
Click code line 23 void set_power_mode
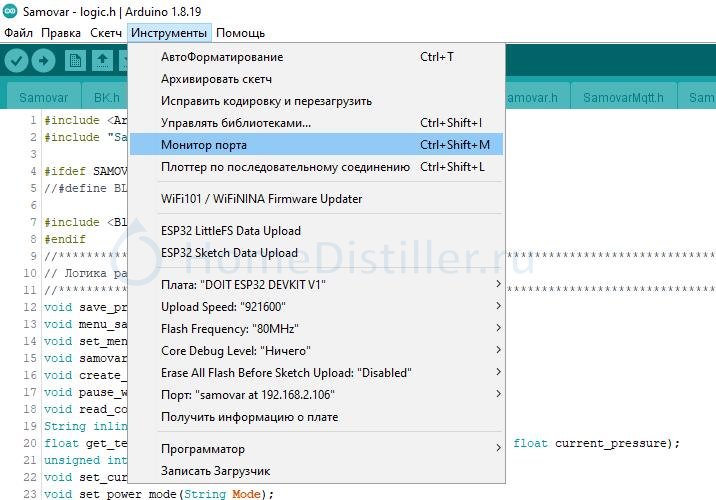(x=159, y=494)
